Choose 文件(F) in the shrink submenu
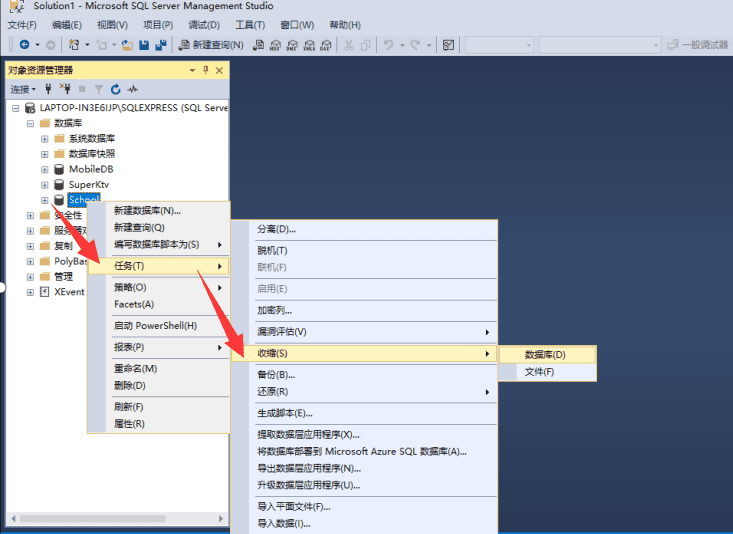The width and height of the screenshot is (733, 534). point(547,372)
